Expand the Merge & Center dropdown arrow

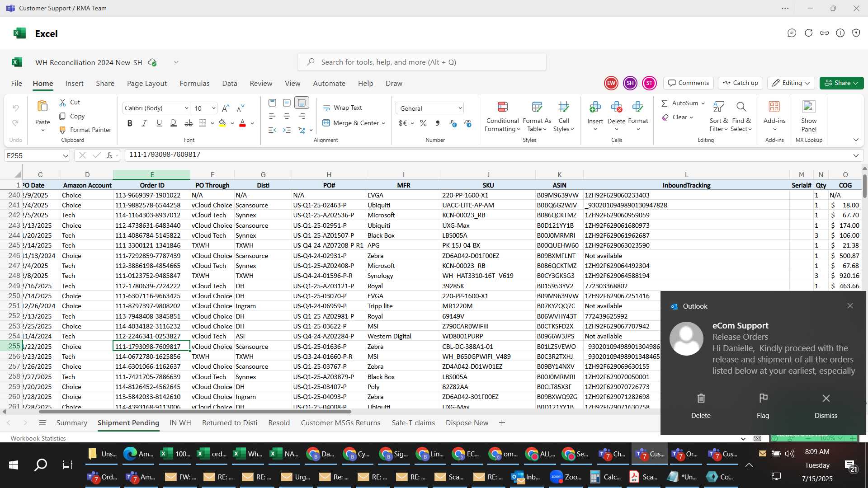383,123
